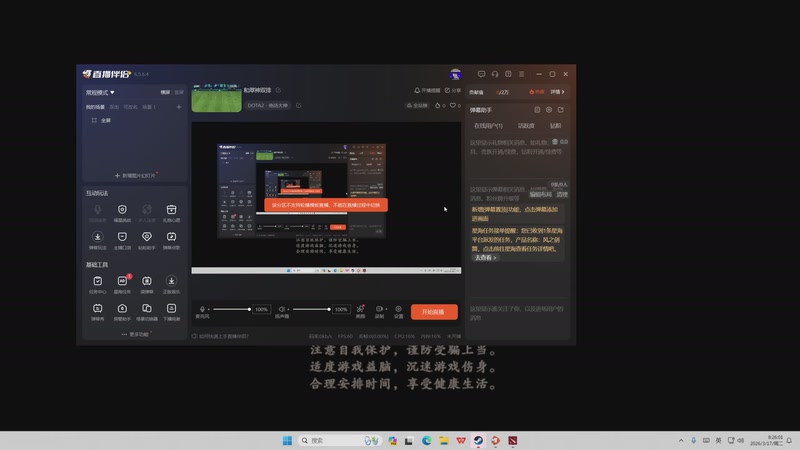
Task: Open the 美颜 beauty filter icon
Action: tap(360, 309)
